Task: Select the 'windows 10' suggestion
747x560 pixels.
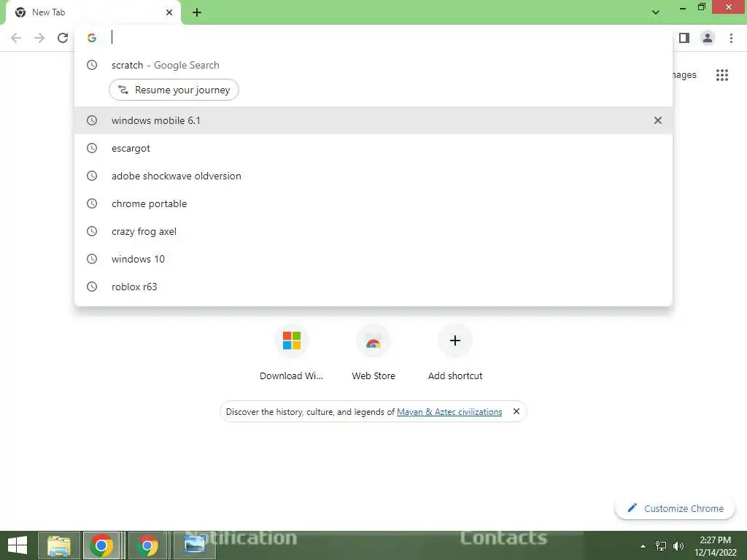Action: tap(373, 259)
